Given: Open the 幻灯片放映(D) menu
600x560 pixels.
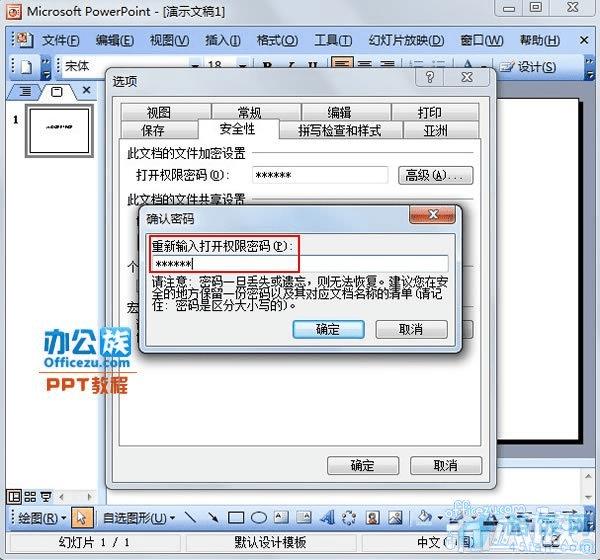Looking at the screenshot, I should point(406,40).
